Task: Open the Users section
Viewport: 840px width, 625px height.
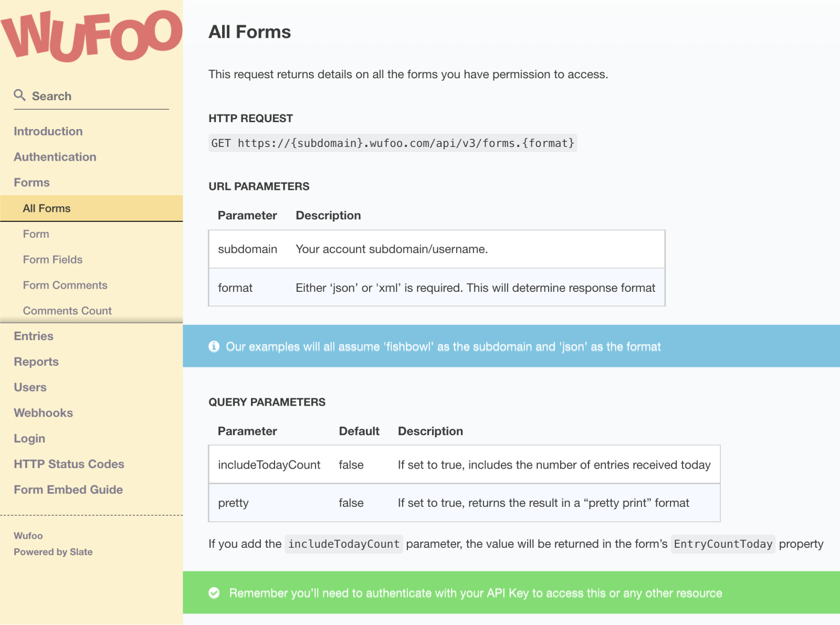Action: click(x=30, y=387)
